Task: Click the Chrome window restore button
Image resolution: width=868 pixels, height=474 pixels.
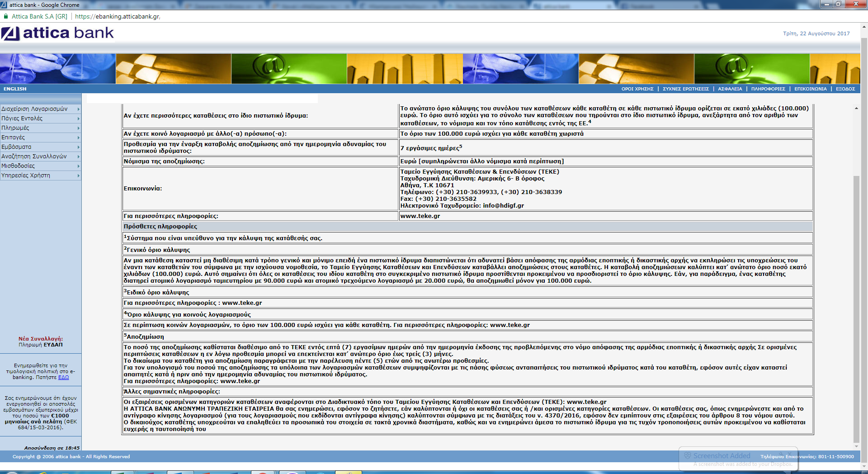Action: click(838, 4)
